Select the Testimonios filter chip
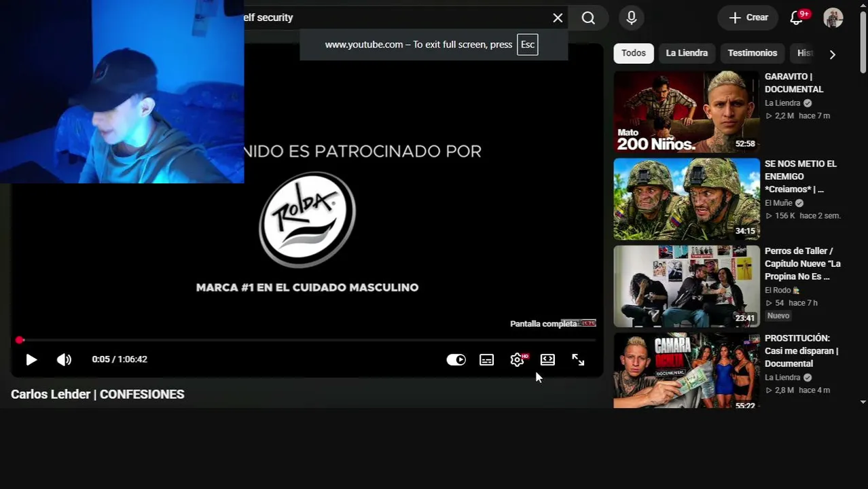Screen dimensions: 868x489 753,53
